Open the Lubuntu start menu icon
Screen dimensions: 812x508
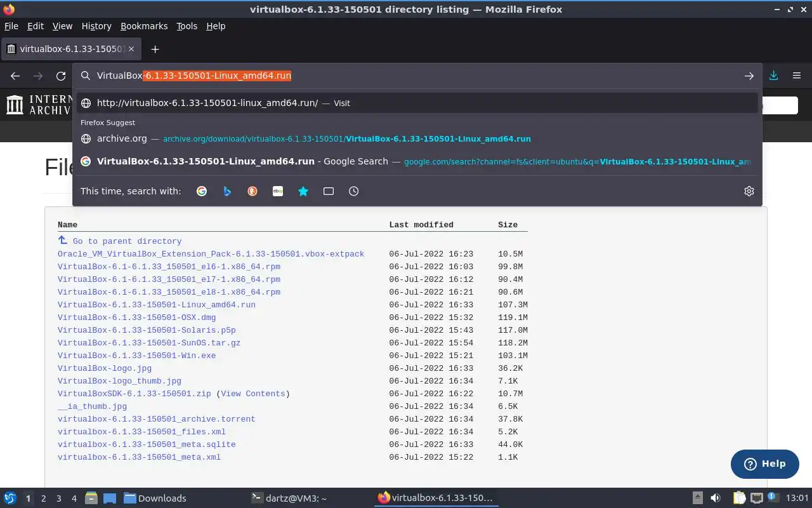[x=10, y=498]
